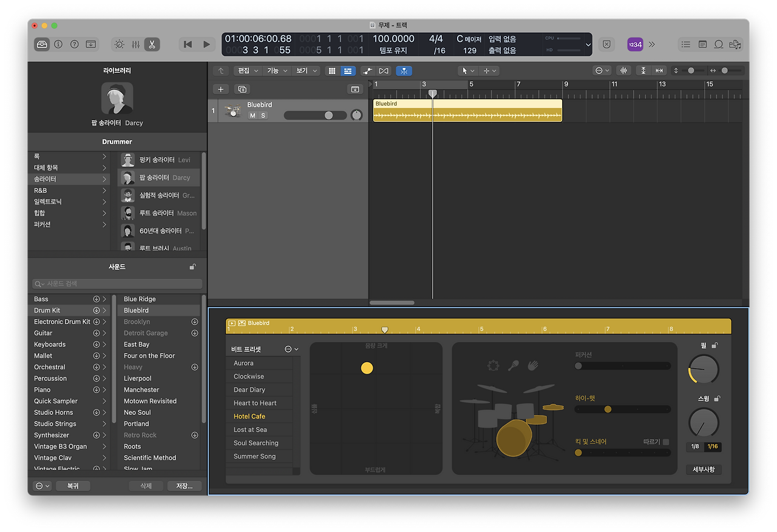The image size is (777, 532).
Task: Adjust the vertical zoom slider
Action: click(x=691, y=71)
